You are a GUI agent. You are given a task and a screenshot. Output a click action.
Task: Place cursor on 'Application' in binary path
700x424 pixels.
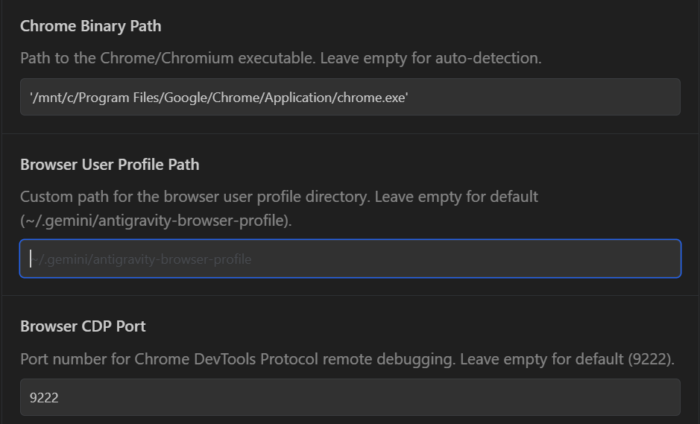click(298, 97)
